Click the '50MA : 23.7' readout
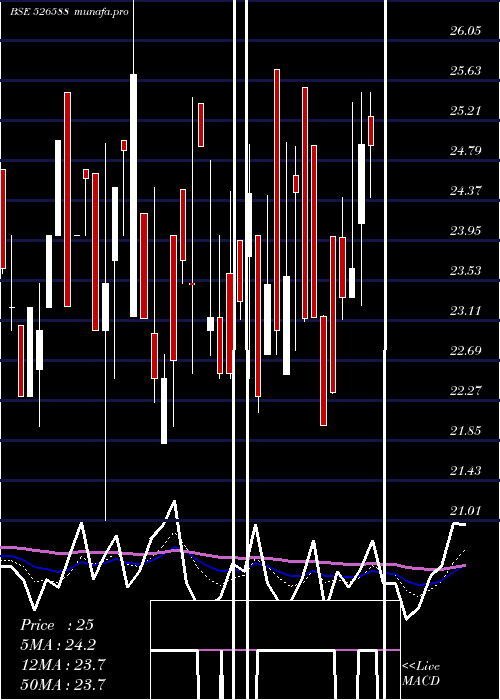 pyautogui.click(x=62, y=684)
